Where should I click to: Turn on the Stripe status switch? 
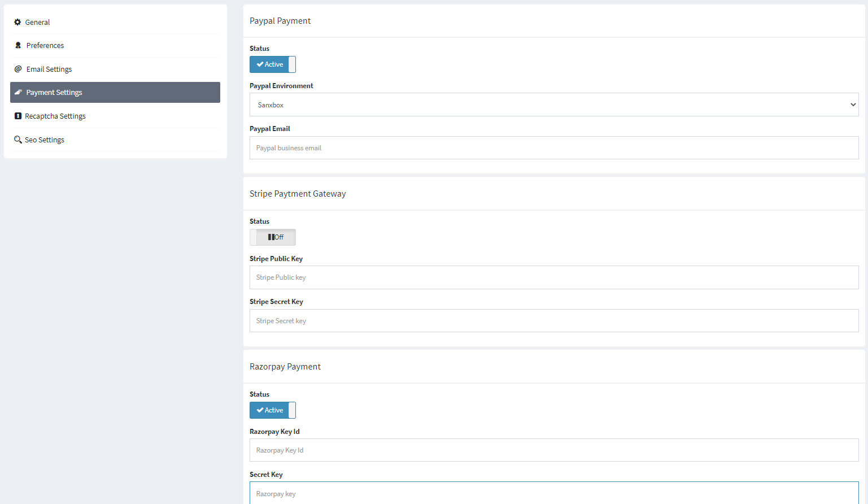click(x=273, y=237)
